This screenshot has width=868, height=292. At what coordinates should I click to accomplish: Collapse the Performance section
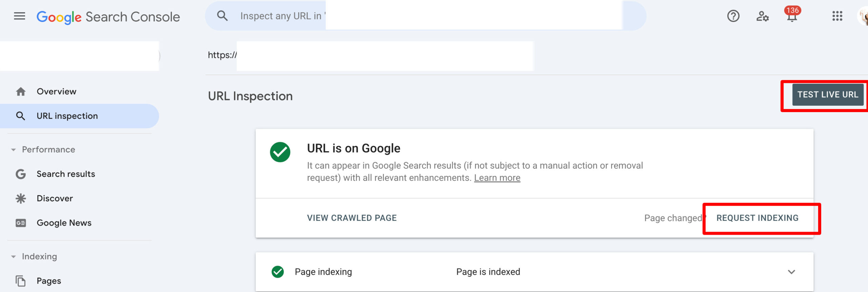click(14, 149)
